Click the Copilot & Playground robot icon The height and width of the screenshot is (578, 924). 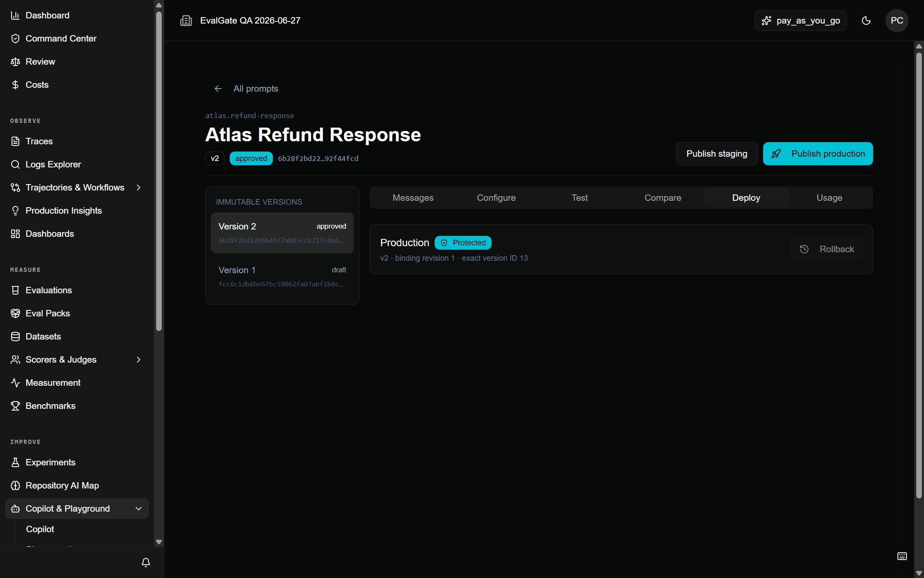15,509
